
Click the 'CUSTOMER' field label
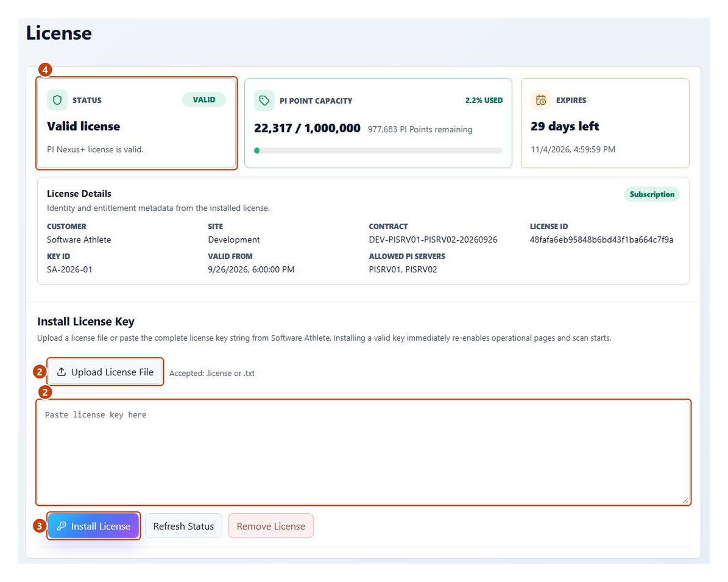tap(66, 227)
